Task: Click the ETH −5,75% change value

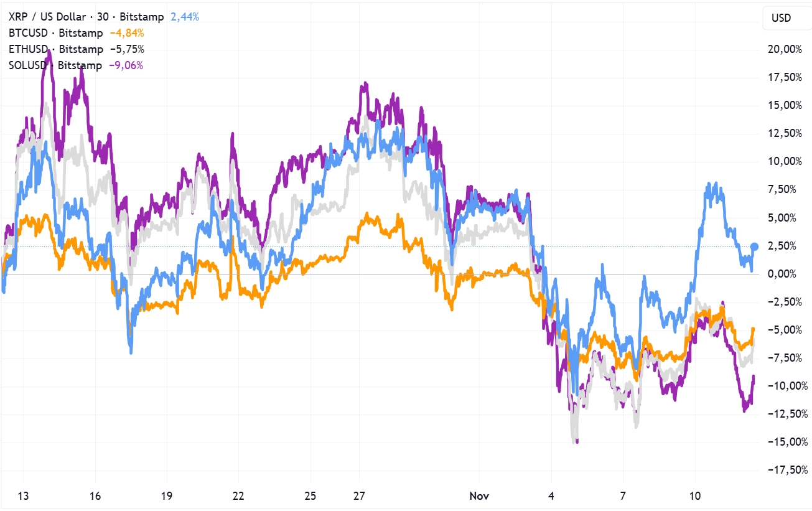Action: [127, 49]
